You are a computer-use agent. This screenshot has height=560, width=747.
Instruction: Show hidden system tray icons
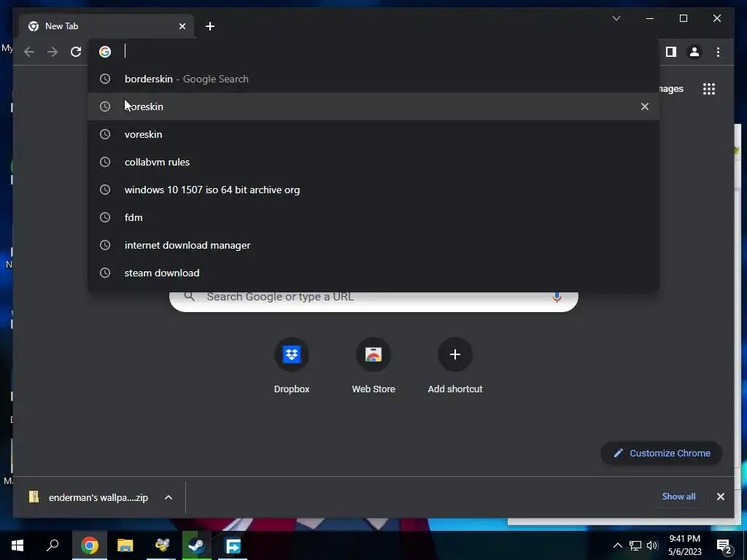click(x=617, y=545)
